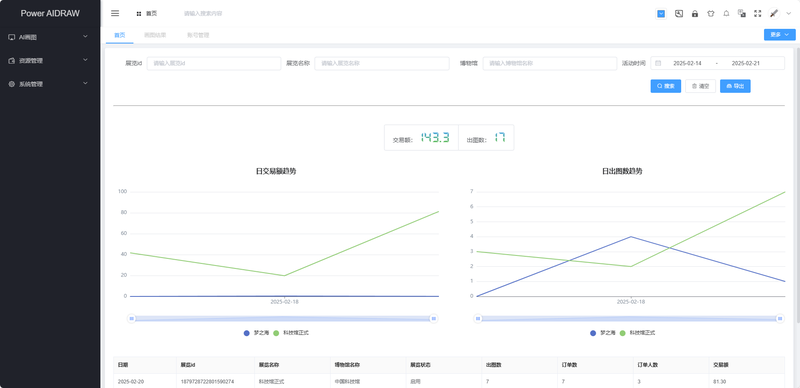The image size is (800, 388).
Task: Click the 系统管理 gear icon in sidebar
Action: (x=12, y=84)
